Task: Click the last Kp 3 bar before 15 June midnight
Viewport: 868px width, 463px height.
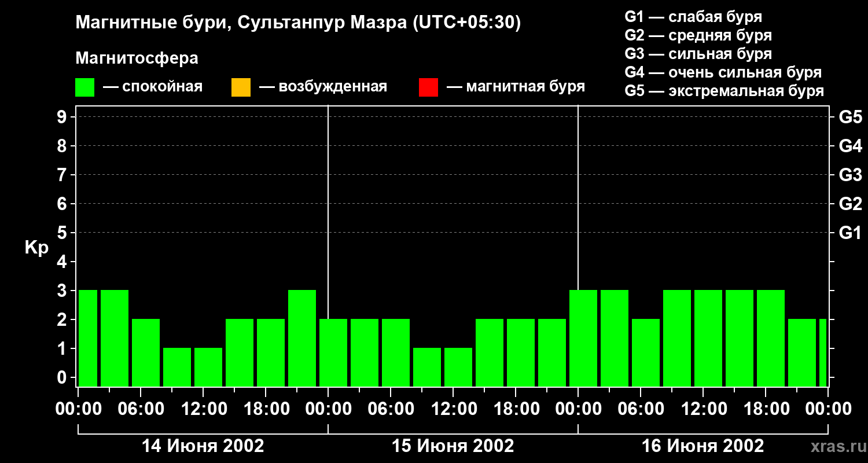Action: (302, 338)
